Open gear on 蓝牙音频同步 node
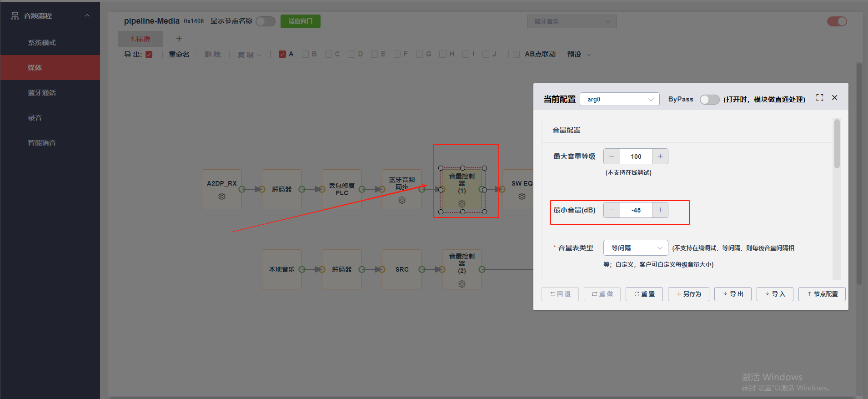Viewport: 868px width, 399px height. 402,200
